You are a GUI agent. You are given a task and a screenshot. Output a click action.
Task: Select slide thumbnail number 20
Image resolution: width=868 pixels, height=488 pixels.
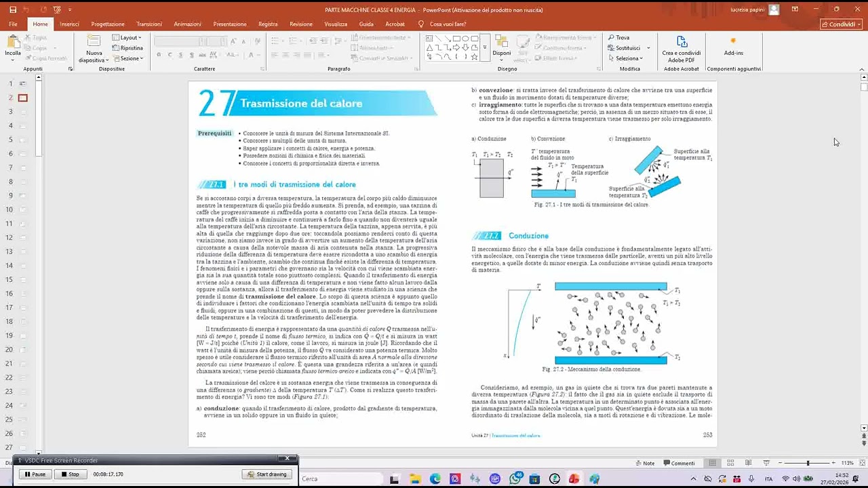[x=22, y=349]
